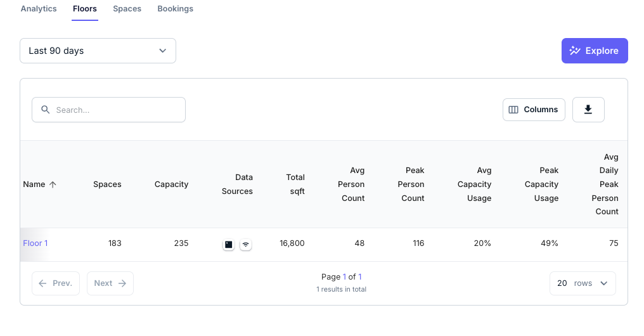
Task: Click the download export icon button
Action: pyautogui.click(x=588, y=110)
